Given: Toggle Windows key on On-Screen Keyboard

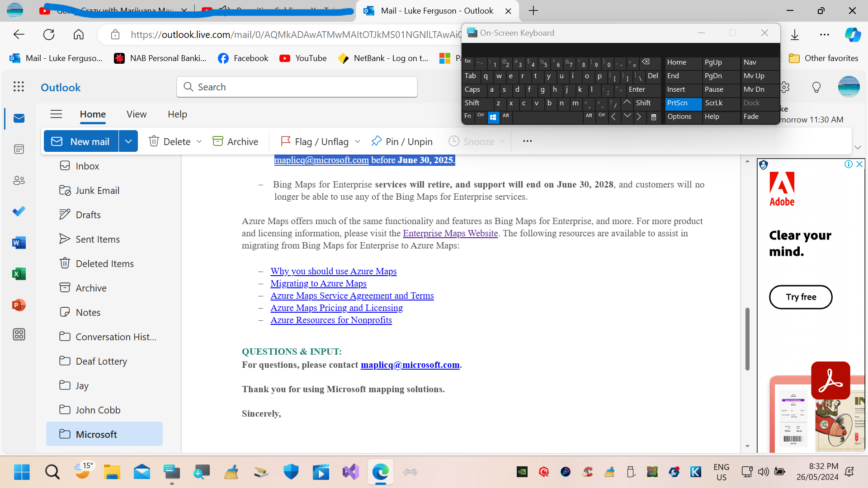Looking at the screenshot, I should [493, 117].
